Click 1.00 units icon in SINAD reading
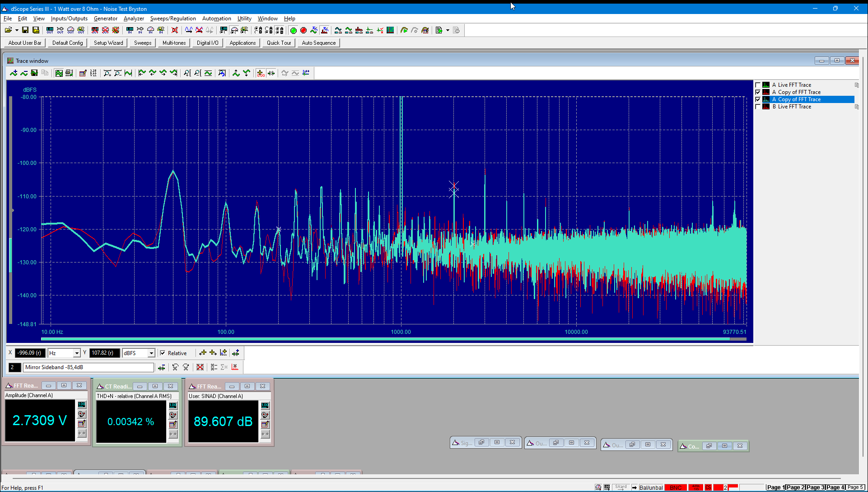 pyautogui.click(x=265, y=405)
